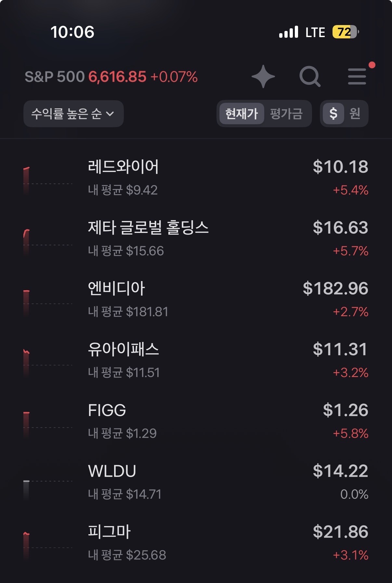Tap the AI sparkle star icon

pos(263,77)
